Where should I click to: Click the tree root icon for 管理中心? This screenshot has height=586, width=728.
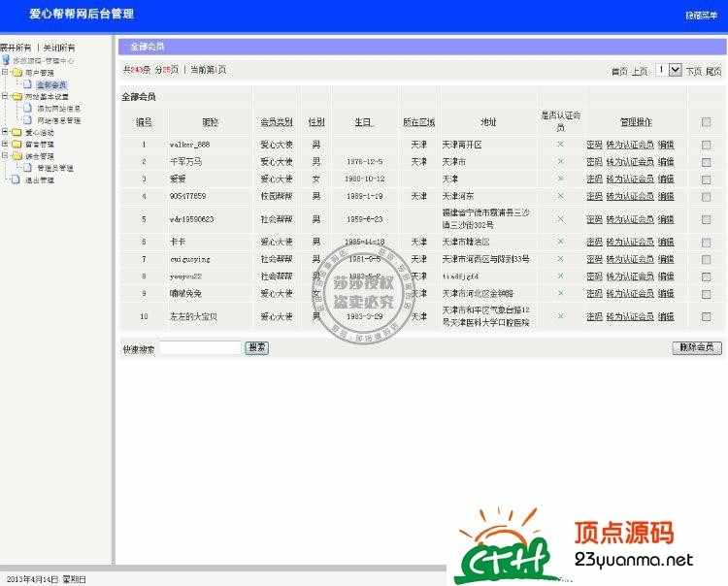6,60
